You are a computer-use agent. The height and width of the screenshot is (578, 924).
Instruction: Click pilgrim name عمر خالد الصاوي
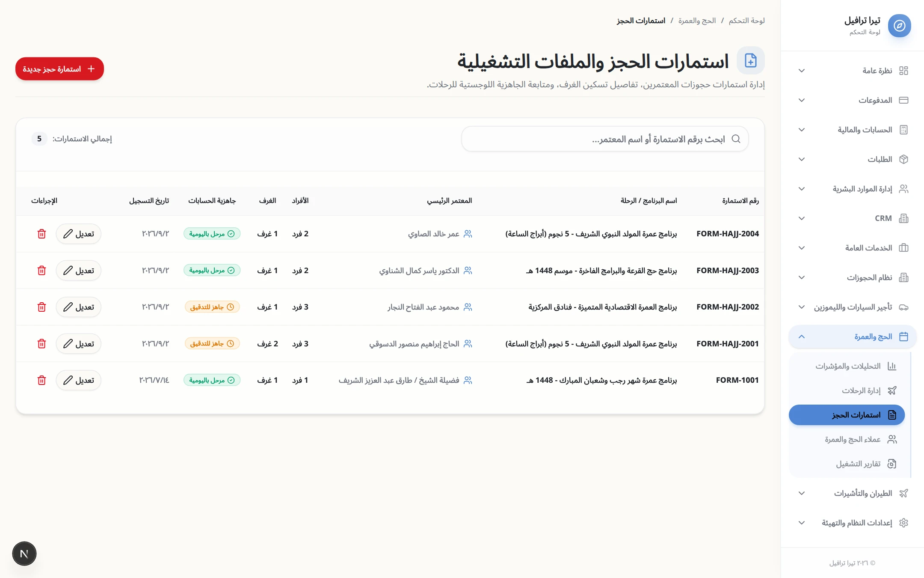433,234
